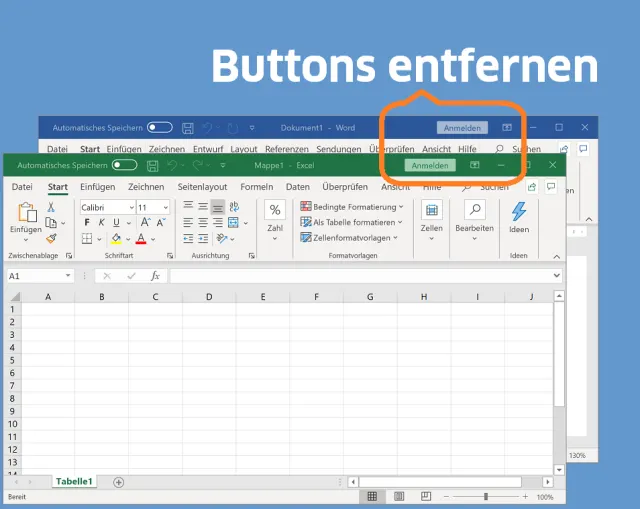Toggle Word Automatisches Speichern switch
640x509 pixels.
[160, 127]
